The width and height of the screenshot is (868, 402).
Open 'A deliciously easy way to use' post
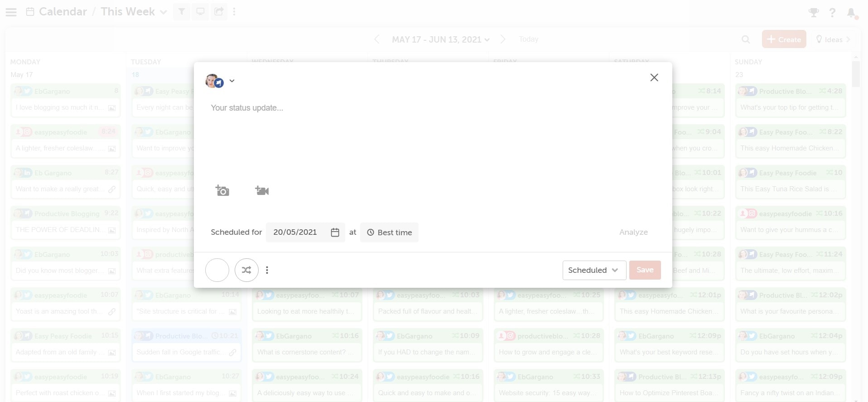pos(307,385)
